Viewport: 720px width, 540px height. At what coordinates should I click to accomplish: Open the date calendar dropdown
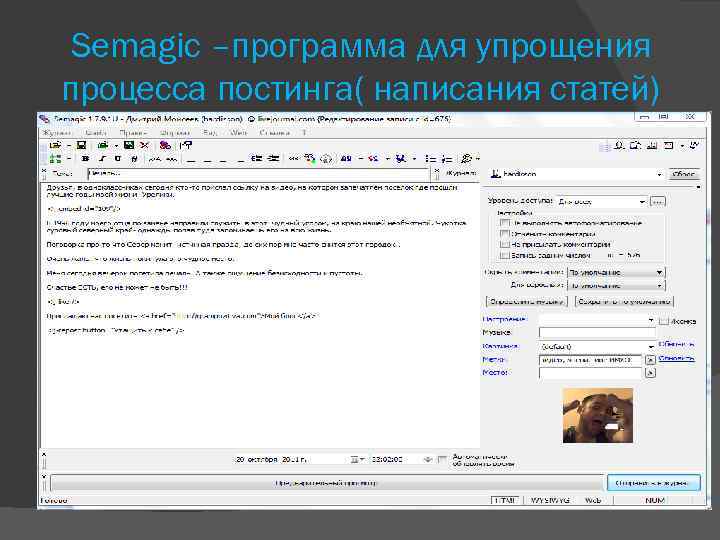point(357,459)
